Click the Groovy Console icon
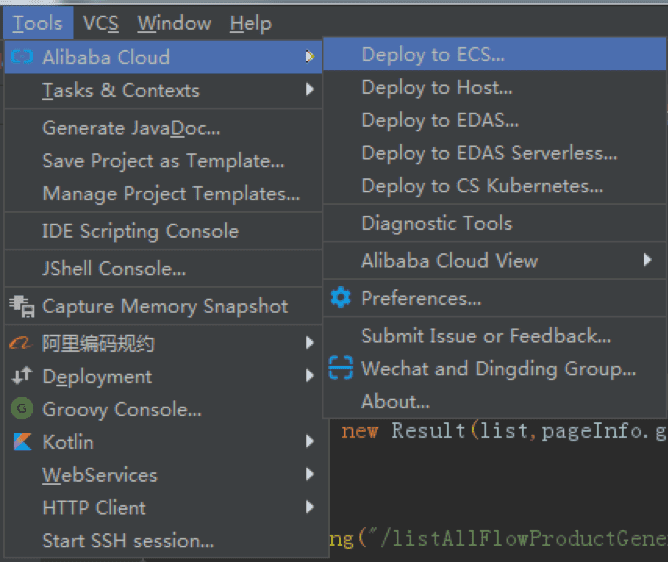Viewport: 668px width, 562px height. (21, 409)
